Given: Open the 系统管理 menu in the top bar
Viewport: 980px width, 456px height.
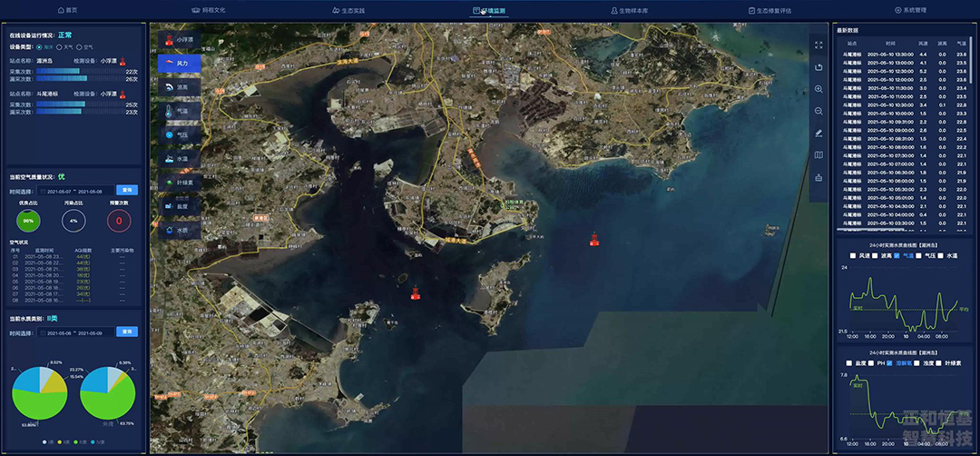Looking at the screenshot, I should click(910, 10).
